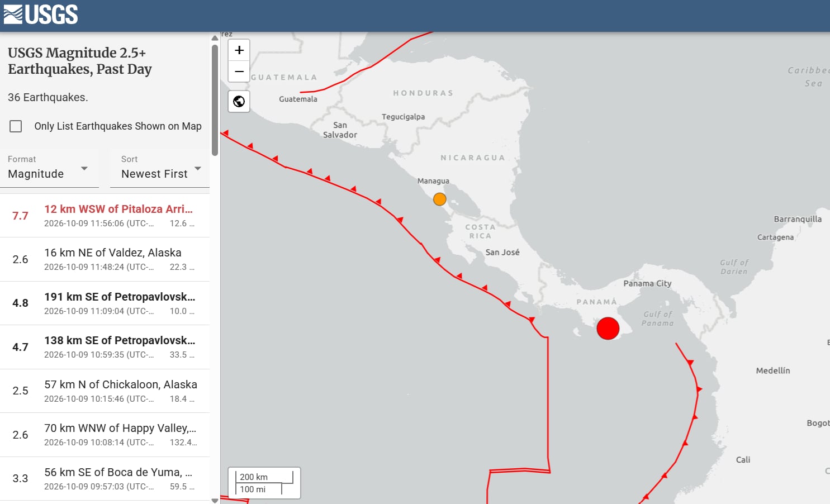
Task: Open the 56 km SE of Boca de Yuma entry
Action: (x=105, y=479)
